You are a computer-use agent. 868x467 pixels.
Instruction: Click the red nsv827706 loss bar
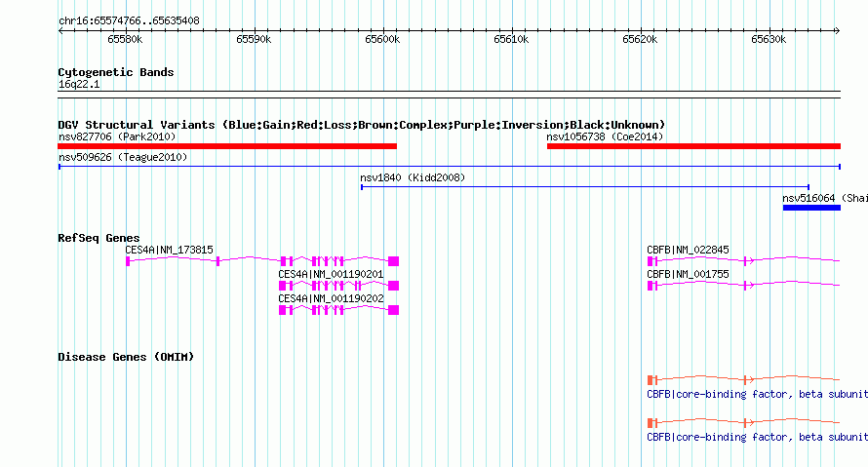pyautogui.click(x=227, y=146)
